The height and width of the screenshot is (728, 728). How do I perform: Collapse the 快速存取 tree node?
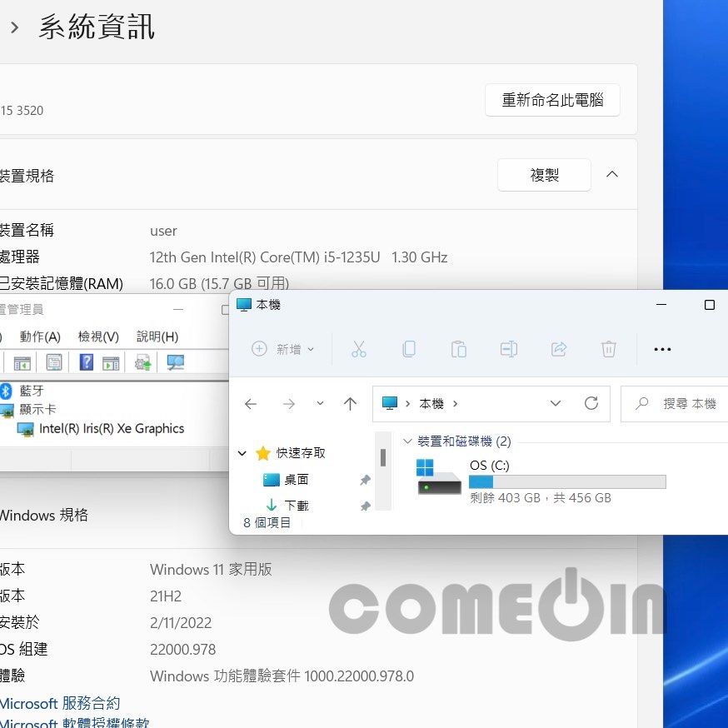coord(242,452)
